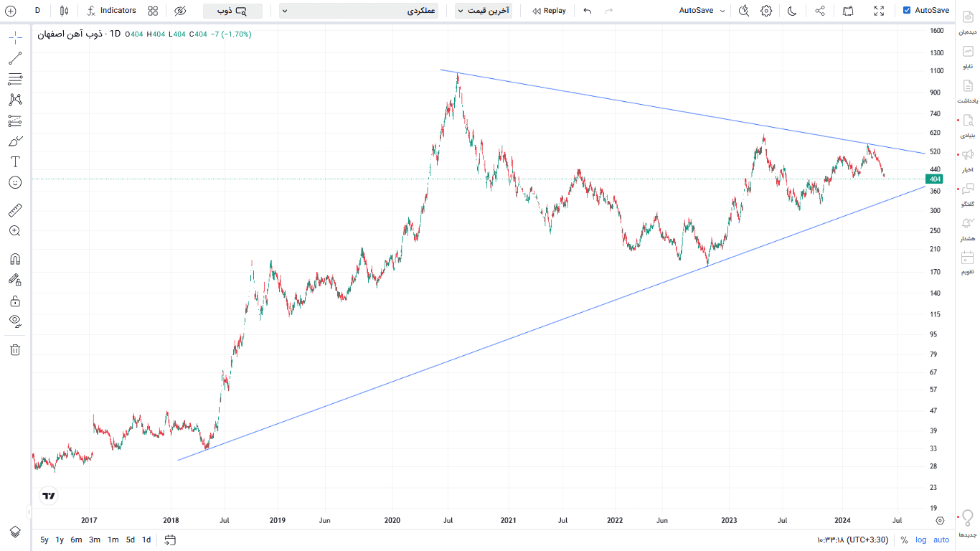Select the zoom in tool
This screenshot has height=551, width=980.
click(x=15, y=231)
